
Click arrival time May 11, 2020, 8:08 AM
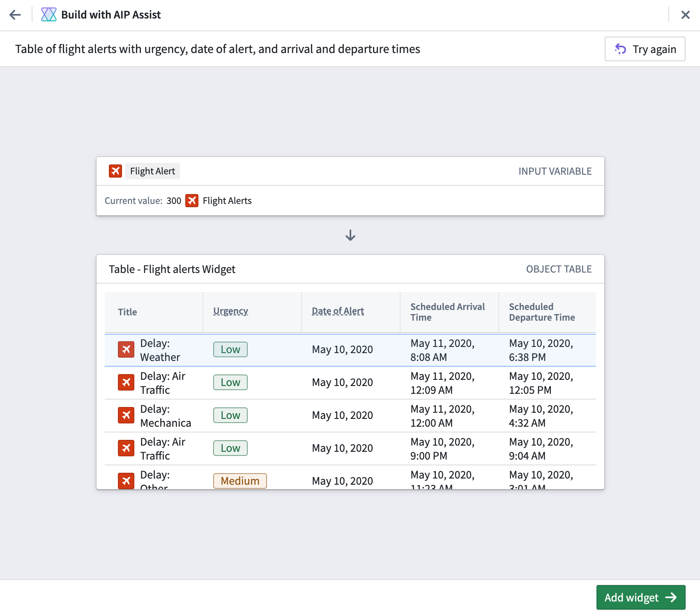click(x=442, y=350)
